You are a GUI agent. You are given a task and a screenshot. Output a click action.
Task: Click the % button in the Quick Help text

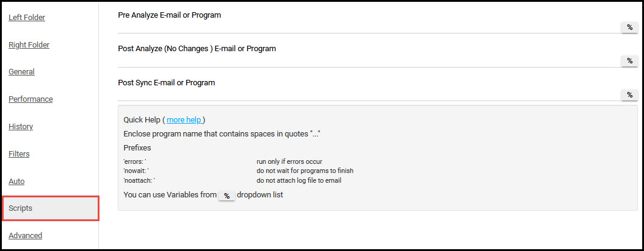(x=226, y=196)
